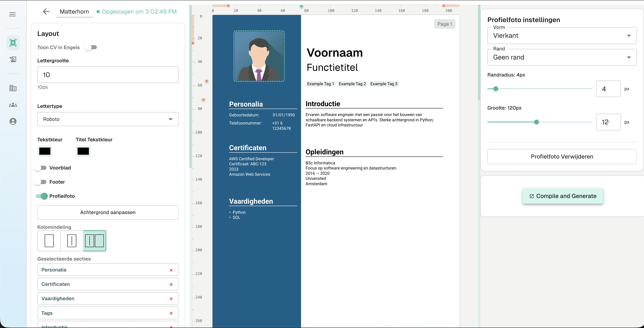Click the Compile and Generate button
The width and height of the screenshot is (644, 328).
tap(563, 196)
